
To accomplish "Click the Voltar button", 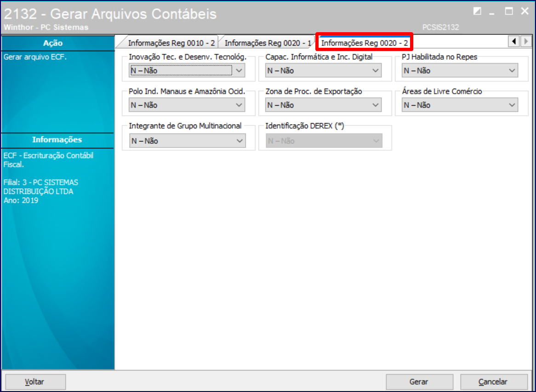I will pyautogui.click(x=35, y=382).
